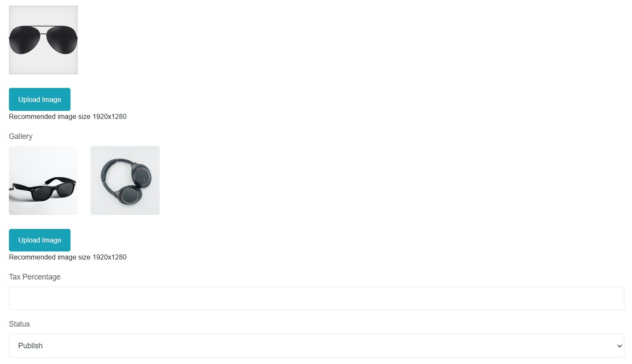Open the Status dropdown showing Publish
This screenshot has width=632, height=364.
coord(316,346)
